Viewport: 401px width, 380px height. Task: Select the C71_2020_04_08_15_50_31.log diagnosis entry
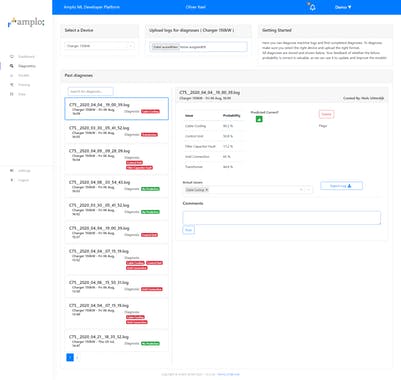(x=116, y=286)
